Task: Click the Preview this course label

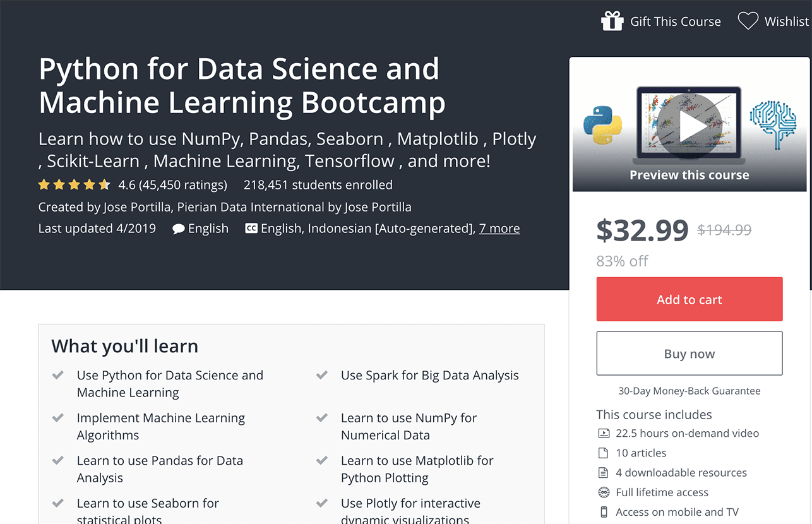Action: [690, 175]
